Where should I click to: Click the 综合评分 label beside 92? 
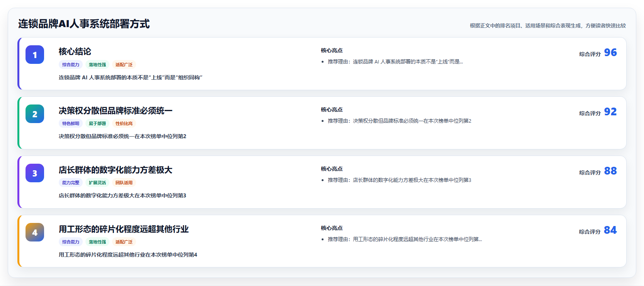590,113
